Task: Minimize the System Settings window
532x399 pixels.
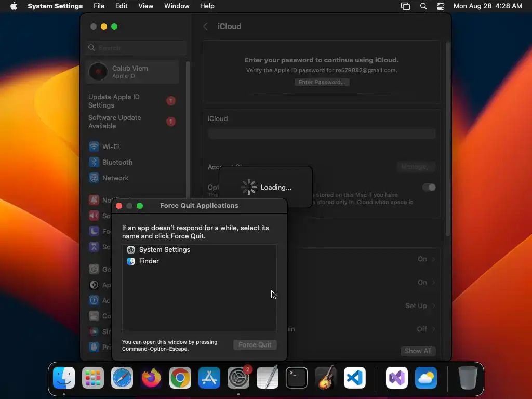Action: 104,26
